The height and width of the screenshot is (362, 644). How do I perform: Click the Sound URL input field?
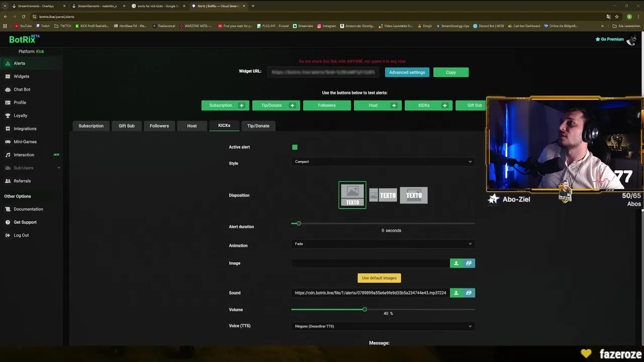(x=370, y=293)
